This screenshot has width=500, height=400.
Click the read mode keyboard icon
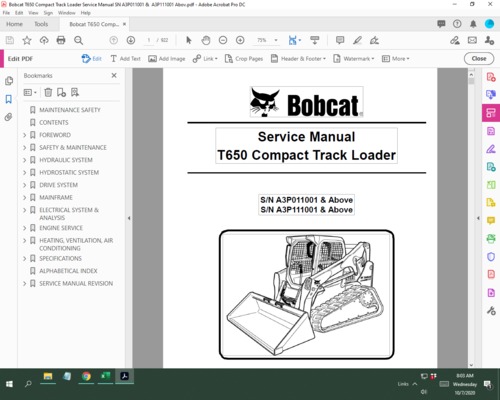click(315, 40)
